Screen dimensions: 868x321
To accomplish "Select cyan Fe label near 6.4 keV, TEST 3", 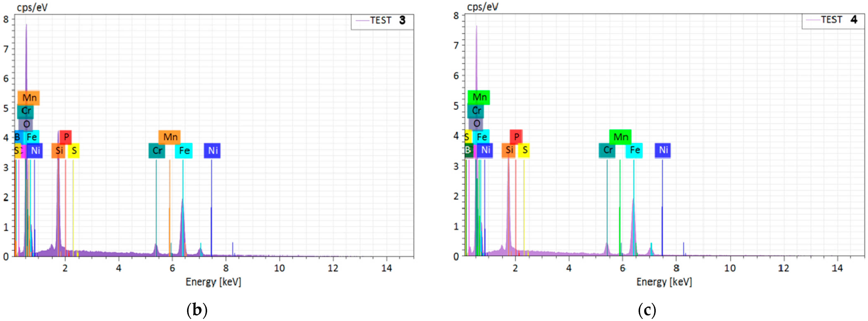I will pos(184,150).
